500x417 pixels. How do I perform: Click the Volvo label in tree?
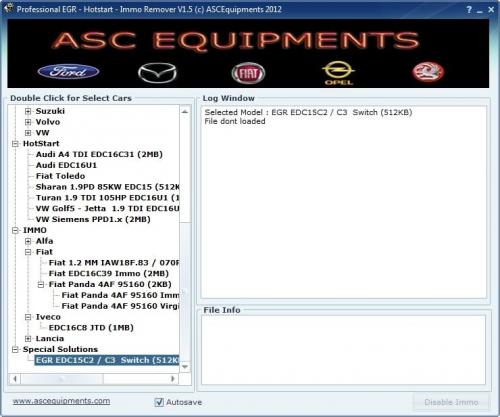point(48,122)
